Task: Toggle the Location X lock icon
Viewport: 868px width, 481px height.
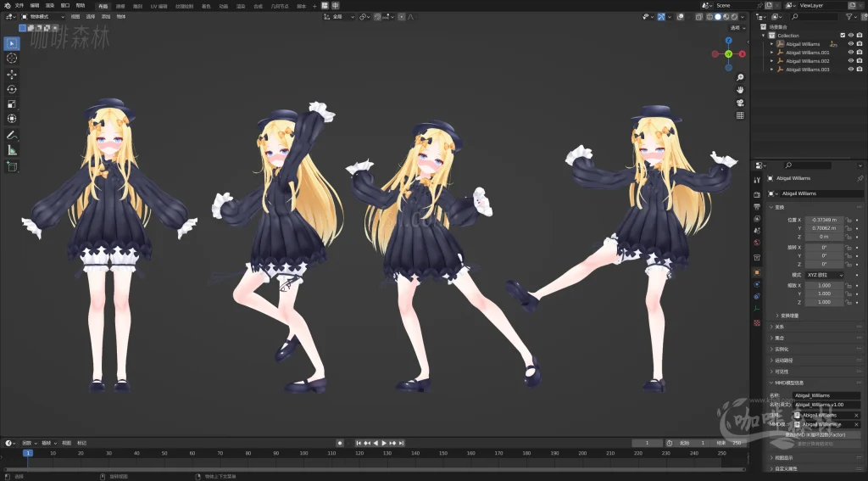Action: coord(849,220)
